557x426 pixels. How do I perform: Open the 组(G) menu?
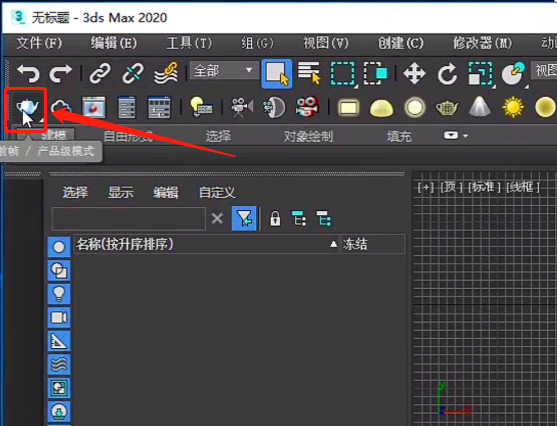tap(258, 43)
